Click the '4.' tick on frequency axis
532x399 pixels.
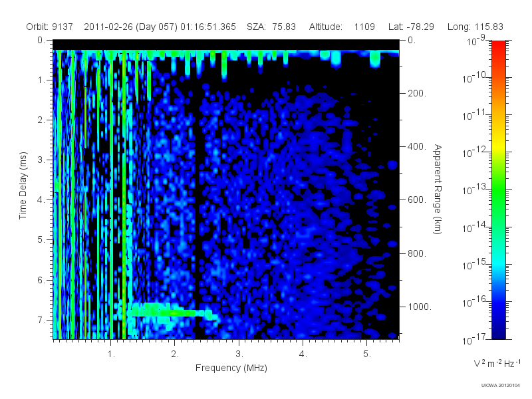coord(303,354)
